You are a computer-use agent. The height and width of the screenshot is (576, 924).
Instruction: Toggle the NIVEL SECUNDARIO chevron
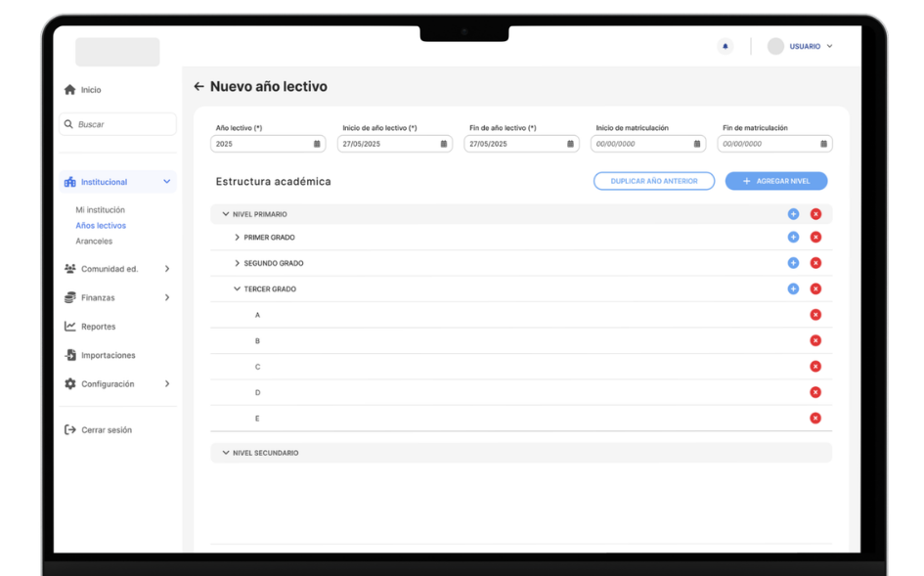225,453
